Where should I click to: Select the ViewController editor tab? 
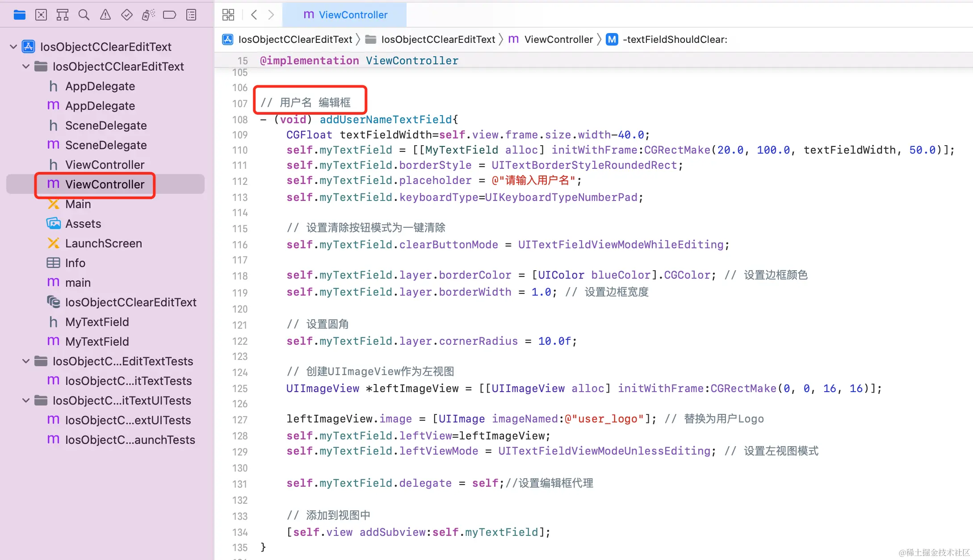pos(345,15)
